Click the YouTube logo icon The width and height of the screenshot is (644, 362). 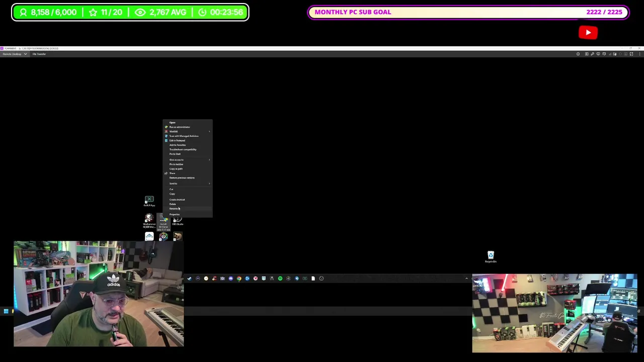coord(588,33)
